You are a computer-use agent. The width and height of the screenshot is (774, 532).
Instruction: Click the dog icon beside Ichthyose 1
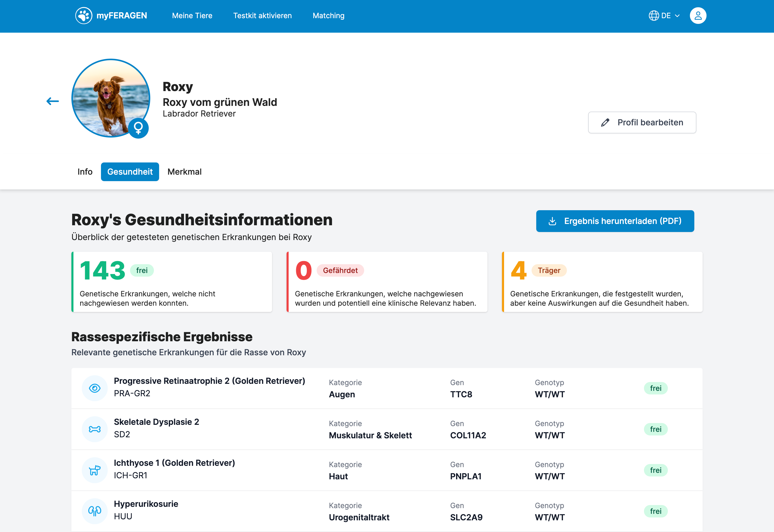click(95, 470)
